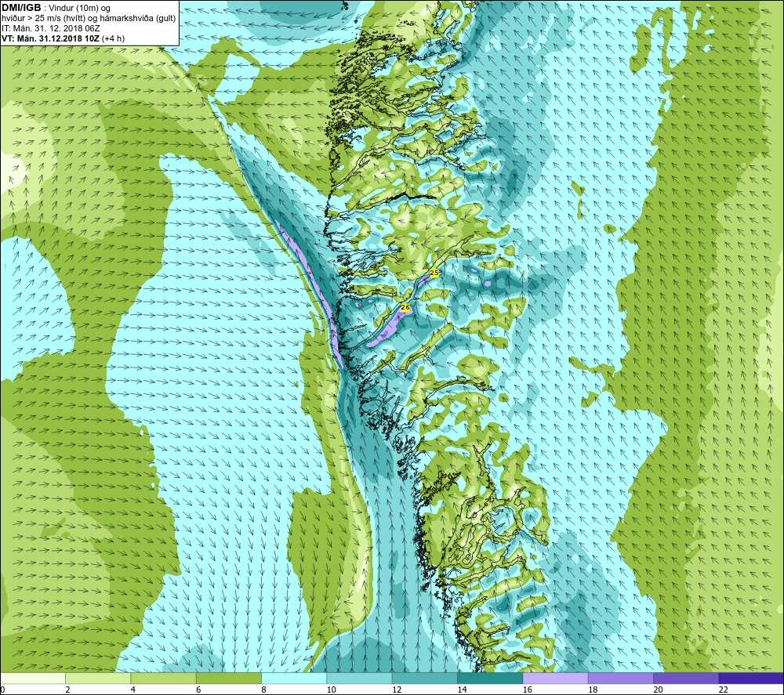Click the legend tick value 16
Screen dimensions: 784x695
coord(527,690)
